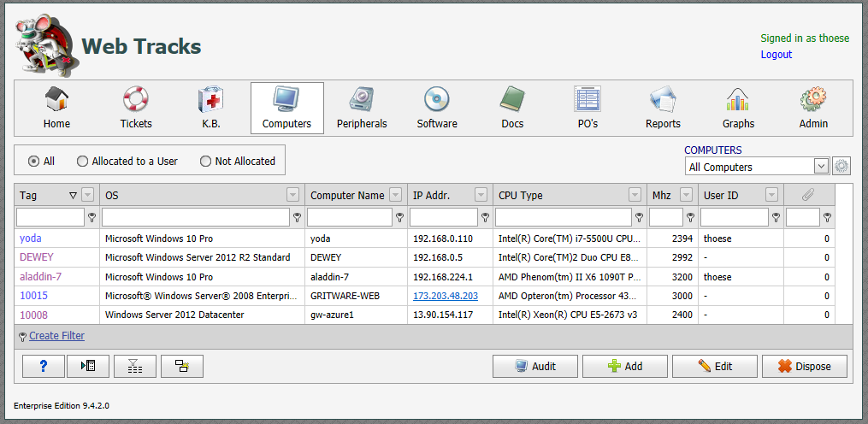This screenshot has height=424, width=868.
Task: Open the Docs section
Action: [x=512, y=109]
